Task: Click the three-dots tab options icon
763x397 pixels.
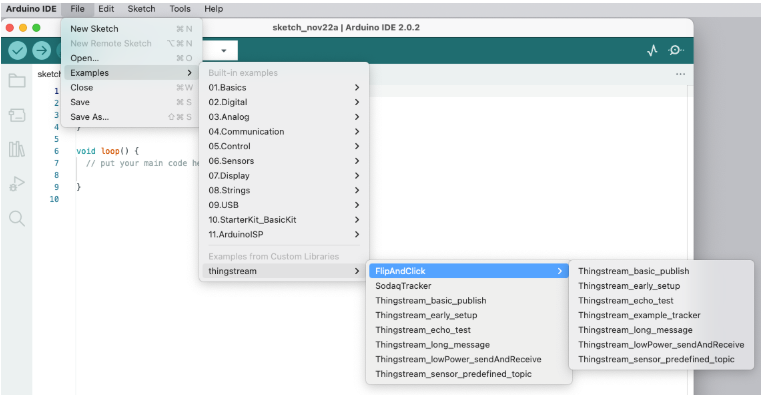Action: click(680, 74)
